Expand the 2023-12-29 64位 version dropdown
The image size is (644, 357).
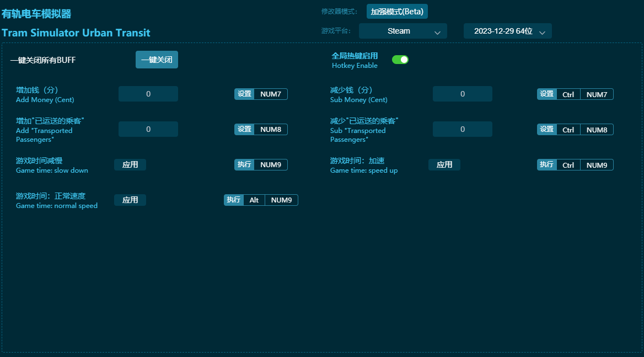507,31
